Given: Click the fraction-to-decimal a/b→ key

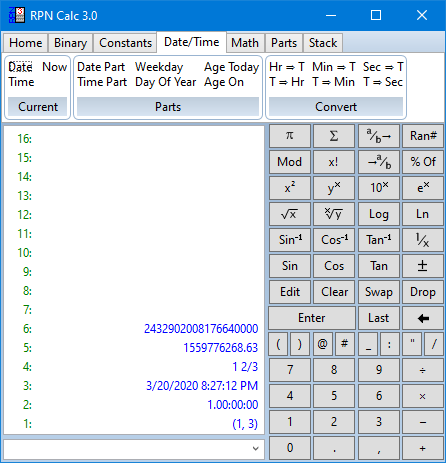Looking at the screenshot, I should pyautogui.click(x=379, y=136).
